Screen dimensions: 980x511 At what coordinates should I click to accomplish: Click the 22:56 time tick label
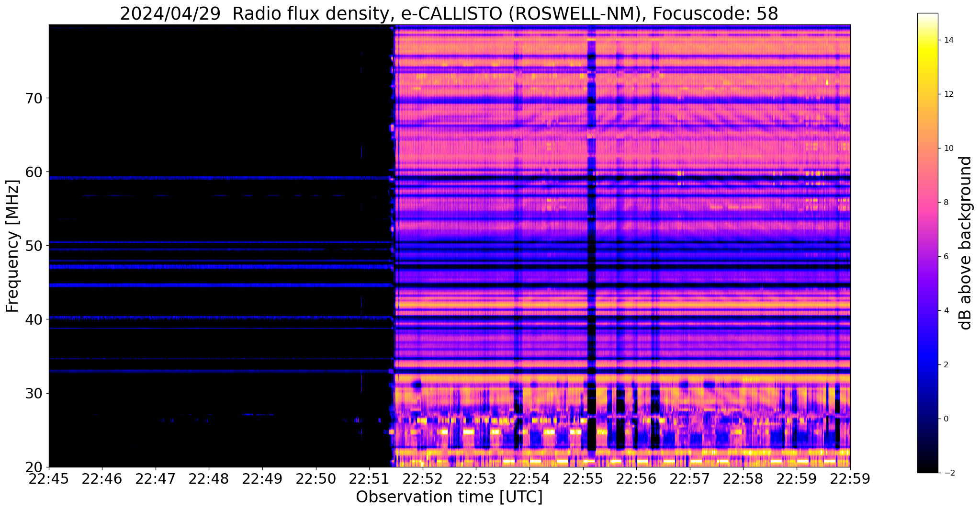(x=636, y=478)
